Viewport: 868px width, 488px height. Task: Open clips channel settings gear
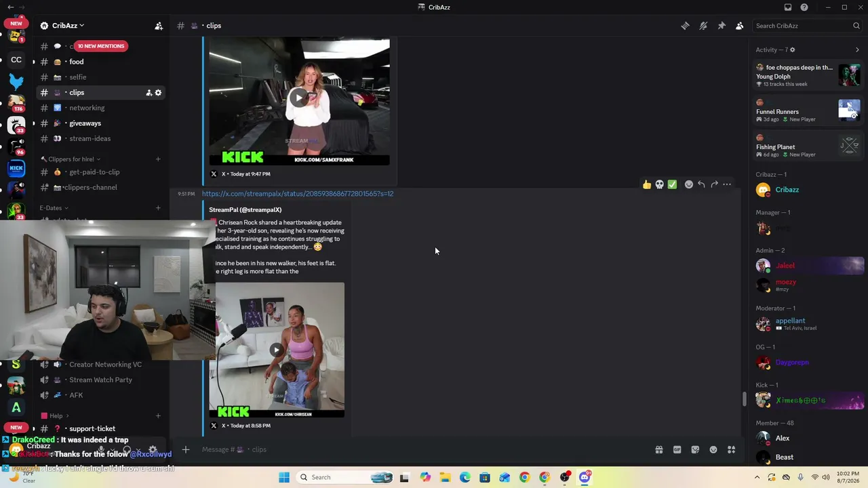click(x=158, y=93)
